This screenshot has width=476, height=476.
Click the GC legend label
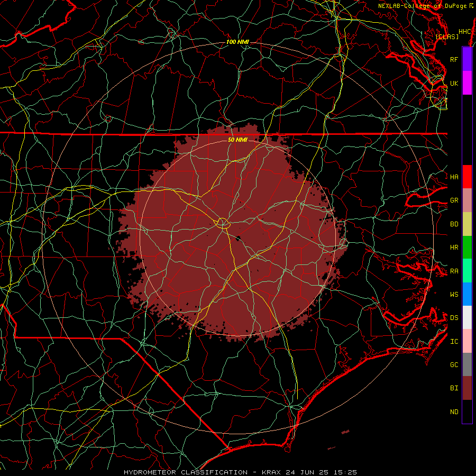click(x=454, y=364)
